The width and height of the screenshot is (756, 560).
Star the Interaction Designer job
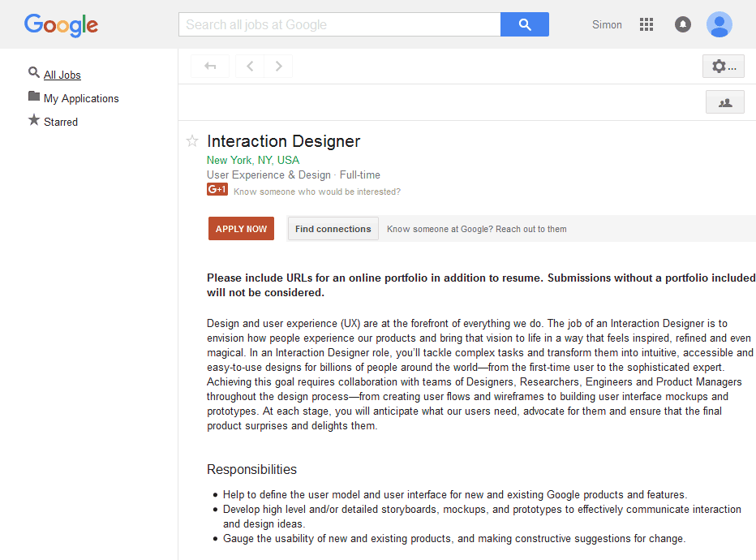click(x=192, y=141)
